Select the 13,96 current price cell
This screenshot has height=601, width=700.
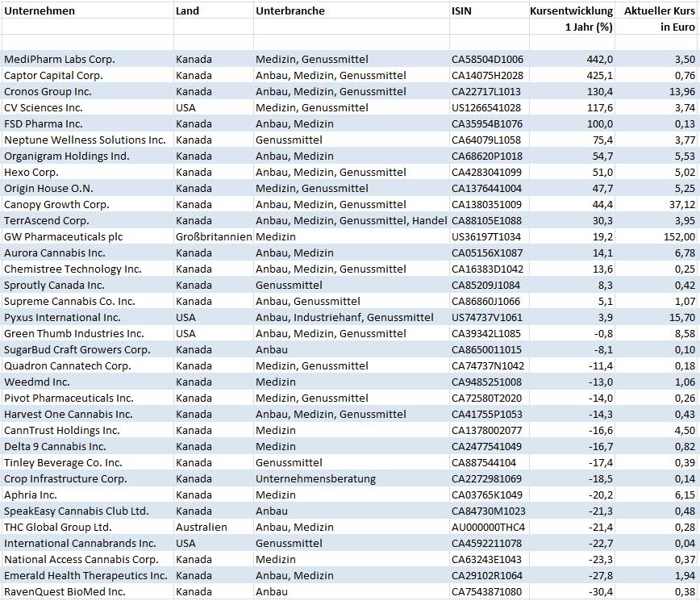[656, 91]
